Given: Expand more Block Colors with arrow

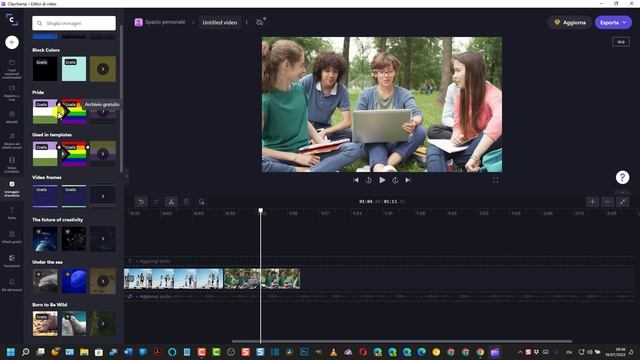Looking at the screenshot, I should coord(103,69).
